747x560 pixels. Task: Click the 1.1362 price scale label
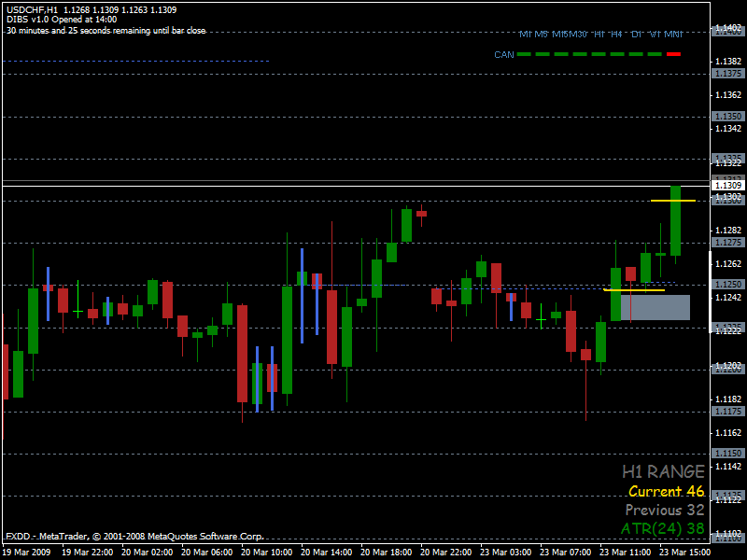click(x=728, y=95)
